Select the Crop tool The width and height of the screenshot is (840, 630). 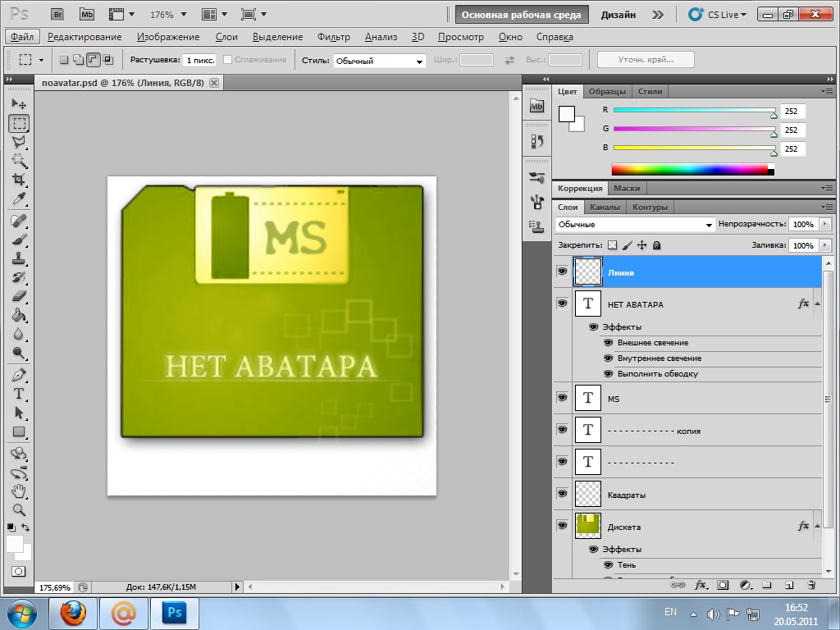[19, 180]
